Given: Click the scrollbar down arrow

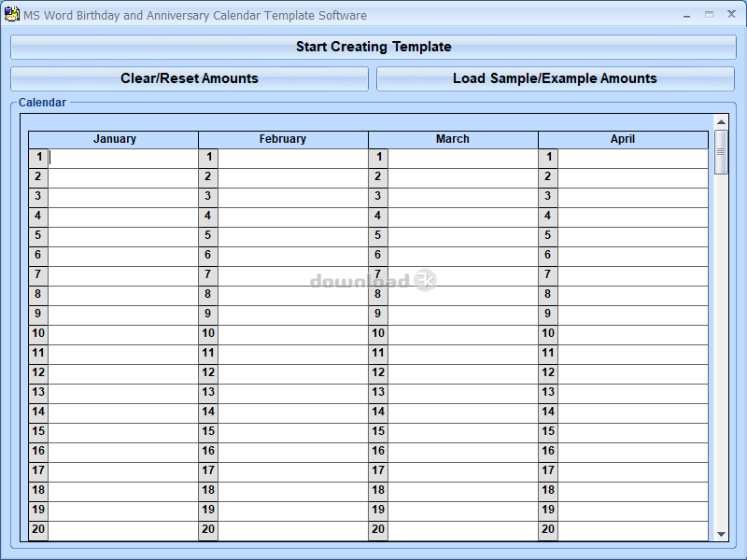Looking at the screenshot, I should tap(721, 534).
